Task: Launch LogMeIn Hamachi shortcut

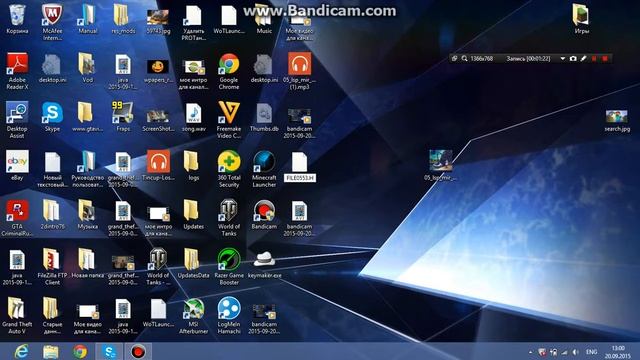Action: click(229, 316)
